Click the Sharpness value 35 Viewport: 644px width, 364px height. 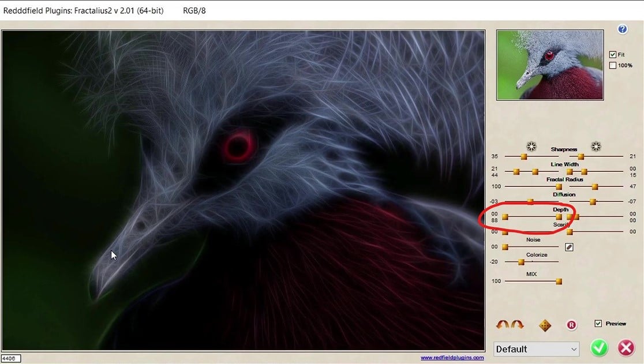pos(495,156)
